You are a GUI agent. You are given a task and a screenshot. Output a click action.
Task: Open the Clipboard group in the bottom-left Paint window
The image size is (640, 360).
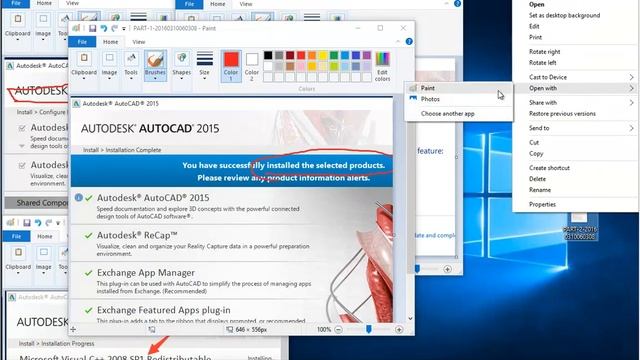[x=18, y=260]
